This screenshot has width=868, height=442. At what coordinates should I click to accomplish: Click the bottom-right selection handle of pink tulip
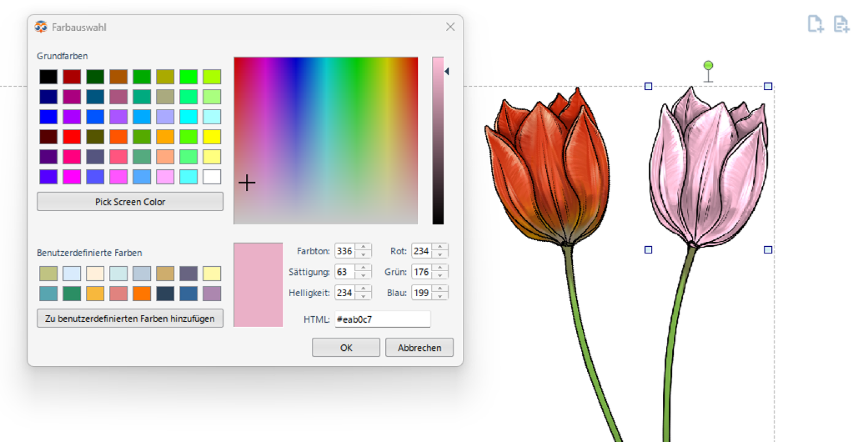[768, 250]
